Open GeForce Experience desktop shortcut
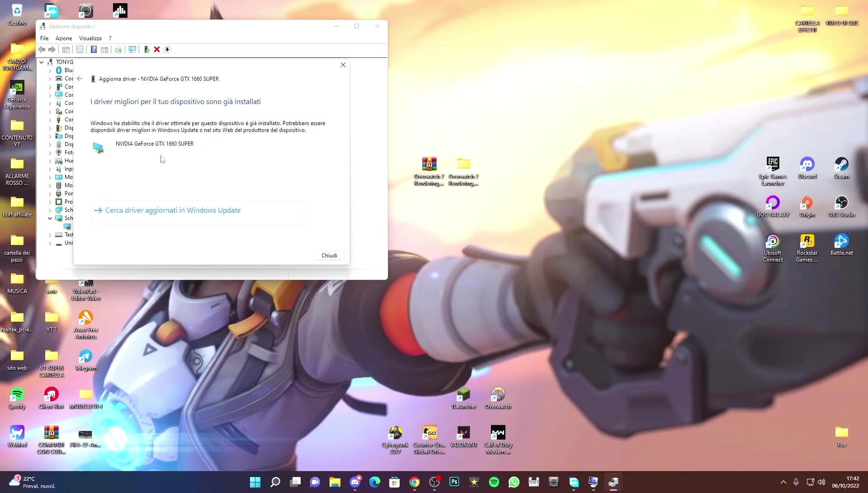Viewport: 868px width, 493px height. pyautogui.click(x=17, y=95)
